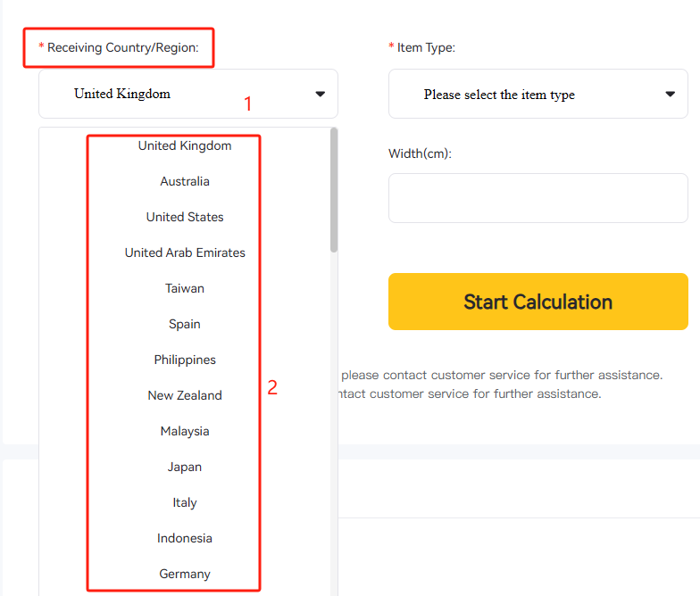Pick Japan in the dropdown

click(x=185, y=467)
